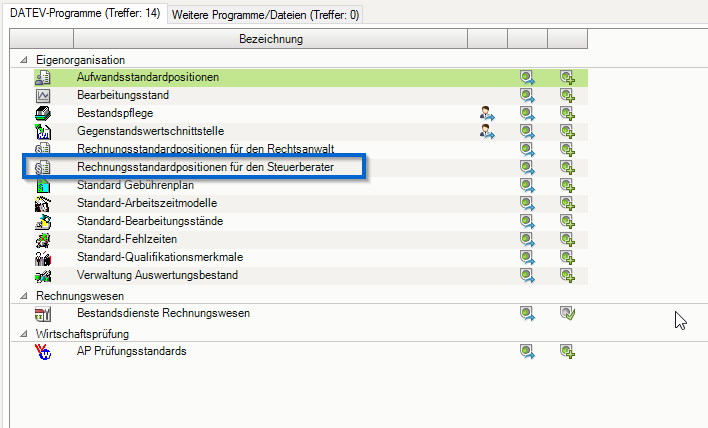Click the person-with-arrow icon for Gegenstandswertschnittstelle
708x428 pixels.
point(487,131)
